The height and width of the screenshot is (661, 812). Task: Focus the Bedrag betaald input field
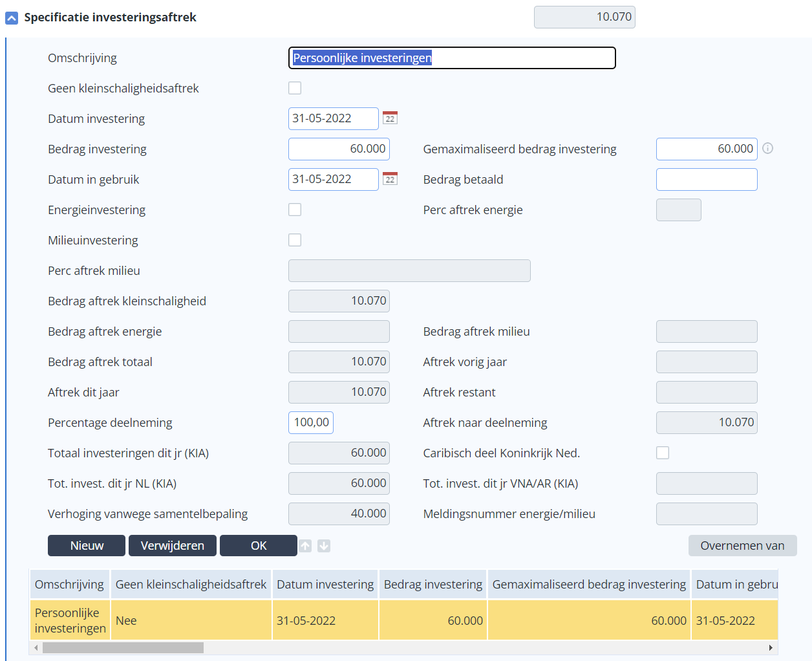coord(707,179)
